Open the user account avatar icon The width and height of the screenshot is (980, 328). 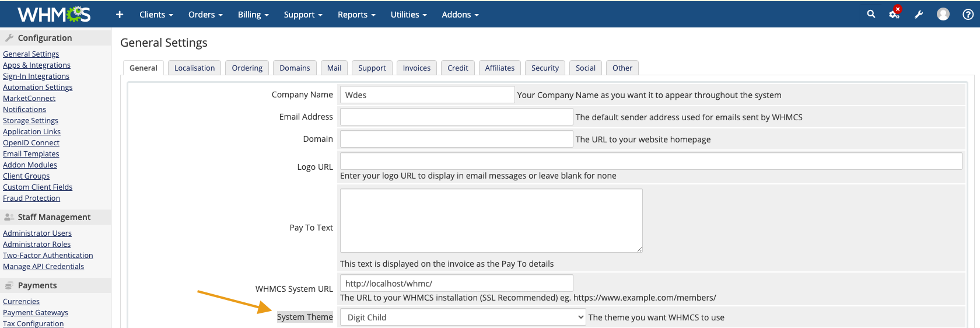pyautogui.click(x=943, y=14)
